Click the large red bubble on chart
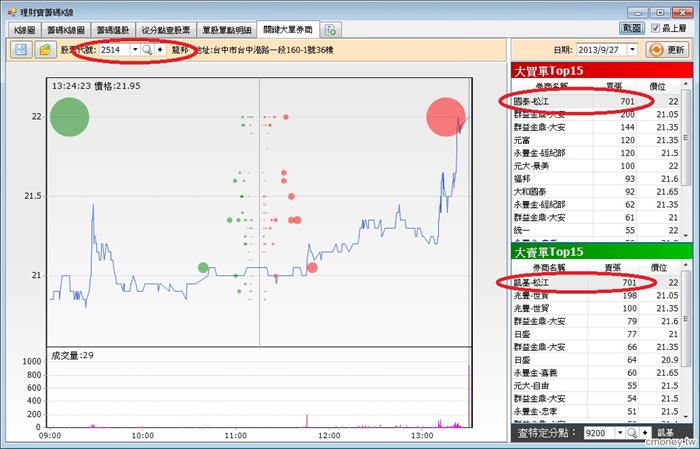The image size is (700, 449). 446,117
